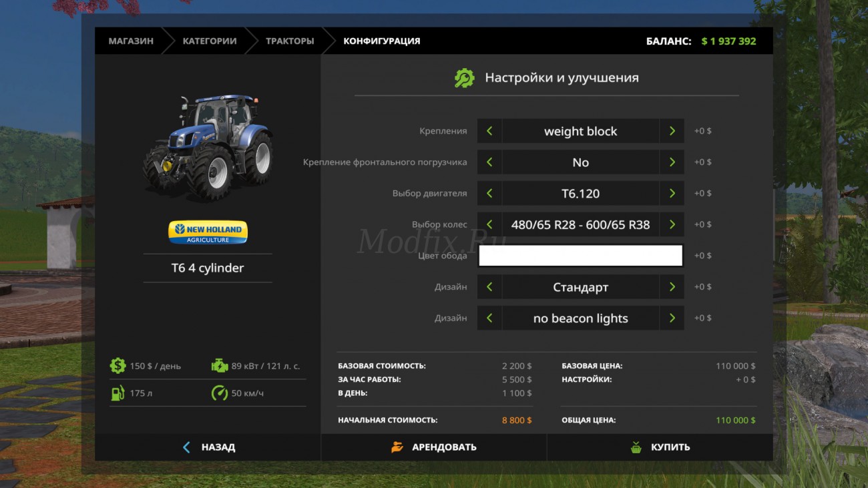
Task: Click the Цвет обода label
Action: [x=442, y=256]
